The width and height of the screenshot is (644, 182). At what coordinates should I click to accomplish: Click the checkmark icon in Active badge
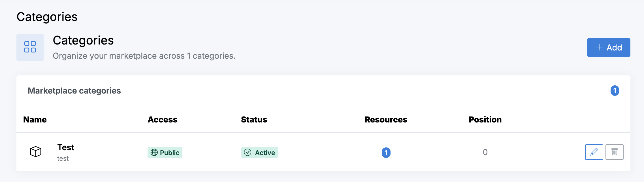pyautogui.click(x=248, y=153)
